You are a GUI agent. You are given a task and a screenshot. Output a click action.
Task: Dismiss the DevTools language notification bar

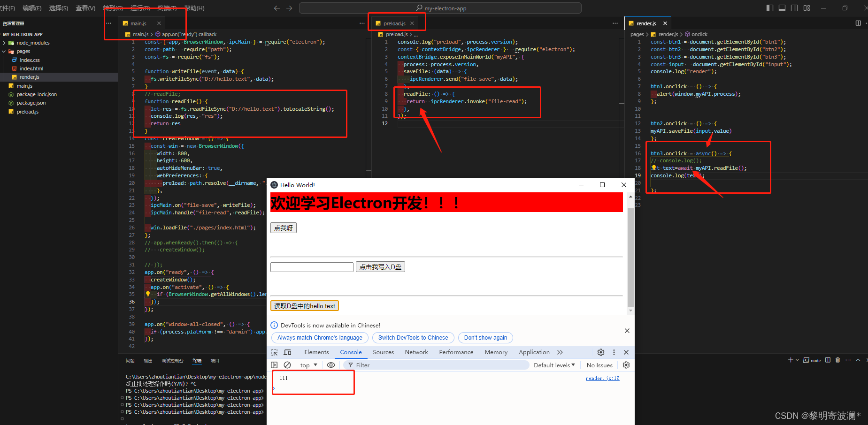coord(627,331)
